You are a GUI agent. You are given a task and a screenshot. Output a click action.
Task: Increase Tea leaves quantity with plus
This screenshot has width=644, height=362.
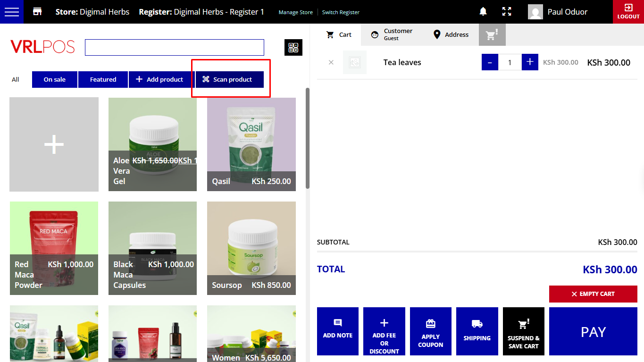(530, 62)
